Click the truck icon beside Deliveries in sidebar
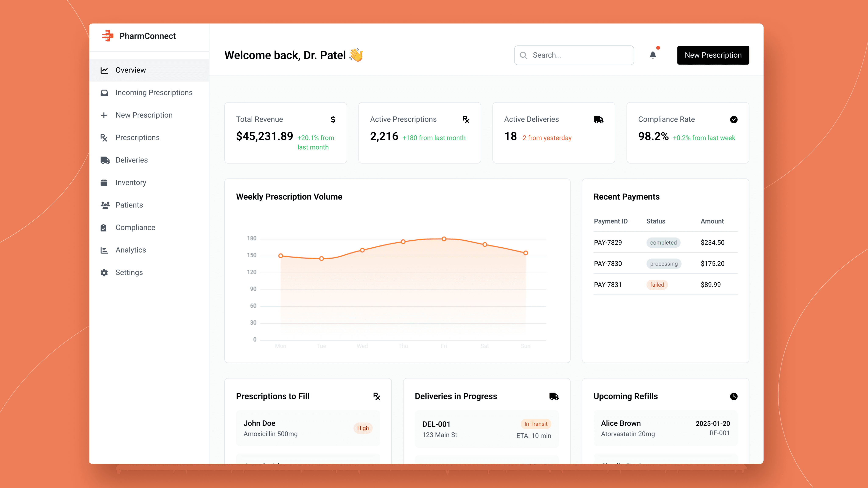The height and width of the screenshot is (488, 868). click(105, 160)
